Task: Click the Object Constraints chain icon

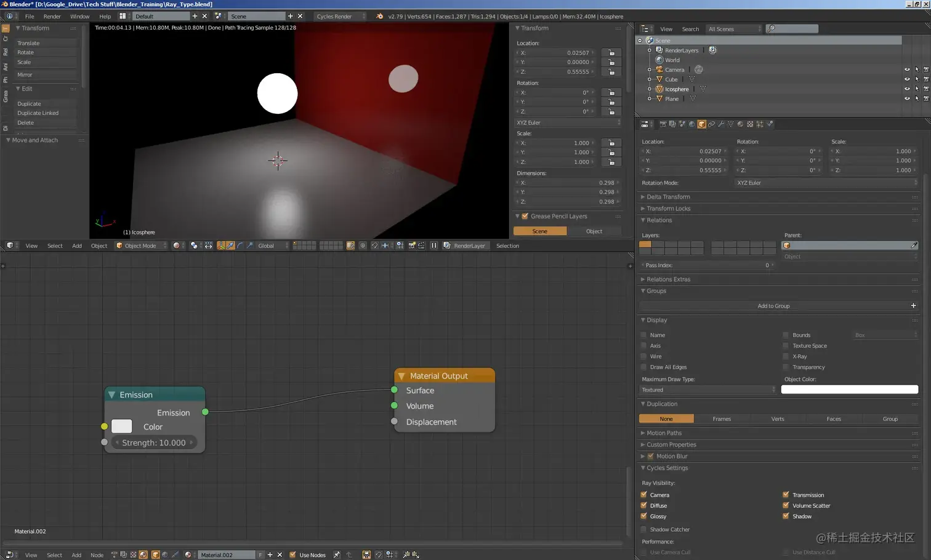Action: pyautogui.click(x=711, y=124)
